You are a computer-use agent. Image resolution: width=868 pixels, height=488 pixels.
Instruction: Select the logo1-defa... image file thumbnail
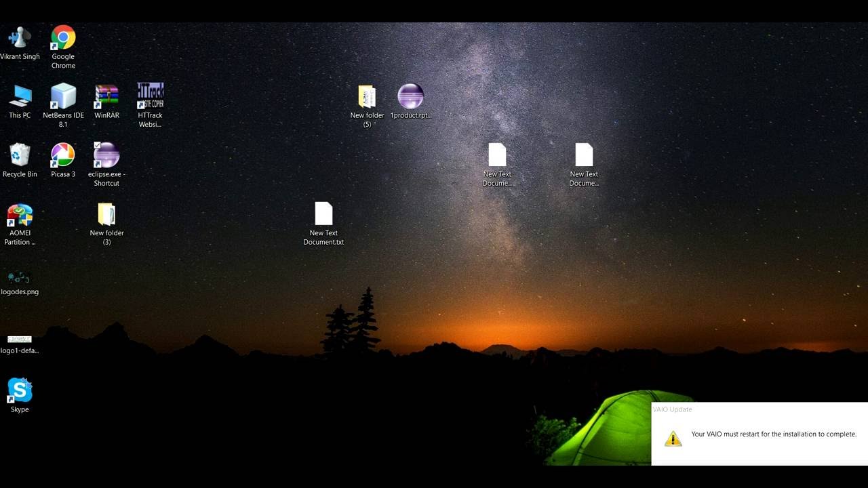(x=20, y=339)
